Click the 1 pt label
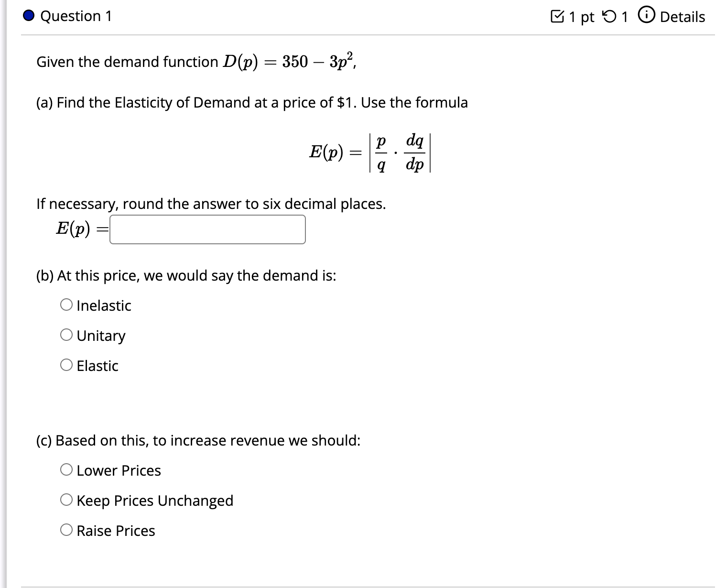The image size is (726, 588). click(579, 16)
